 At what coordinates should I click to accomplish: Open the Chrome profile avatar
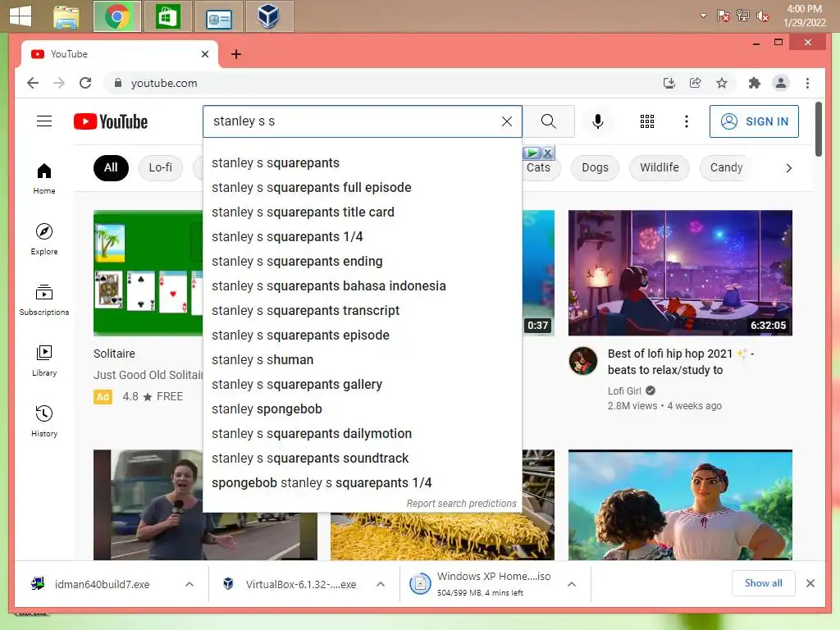(781, 83)
